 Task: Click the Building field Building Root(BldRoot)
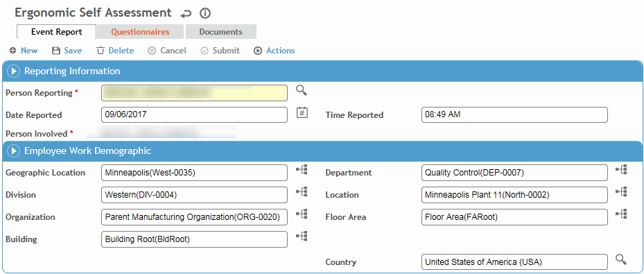tap(194, 239)
